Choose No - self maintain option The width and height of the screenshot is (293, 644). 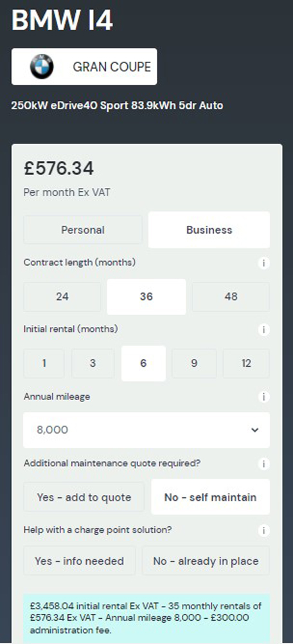(x=211, y=497)
